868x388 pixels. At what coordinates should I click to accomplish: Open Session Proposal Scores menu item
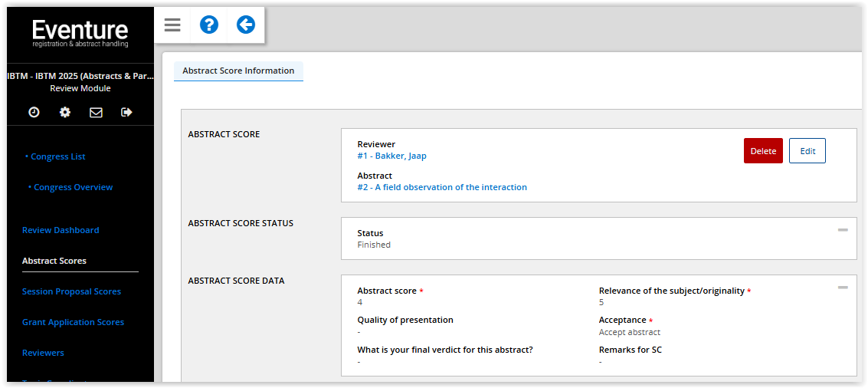point(71,291)
